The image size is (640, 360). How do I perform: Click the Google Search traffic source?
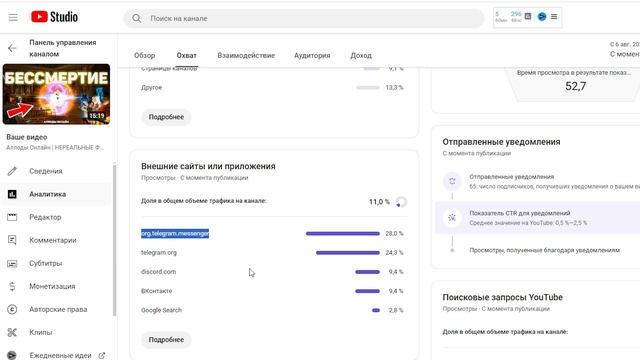[162, 310]
